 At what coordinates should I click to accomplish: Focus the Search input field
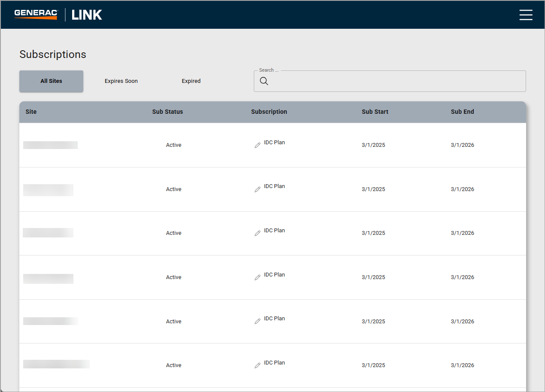point(395,82)
